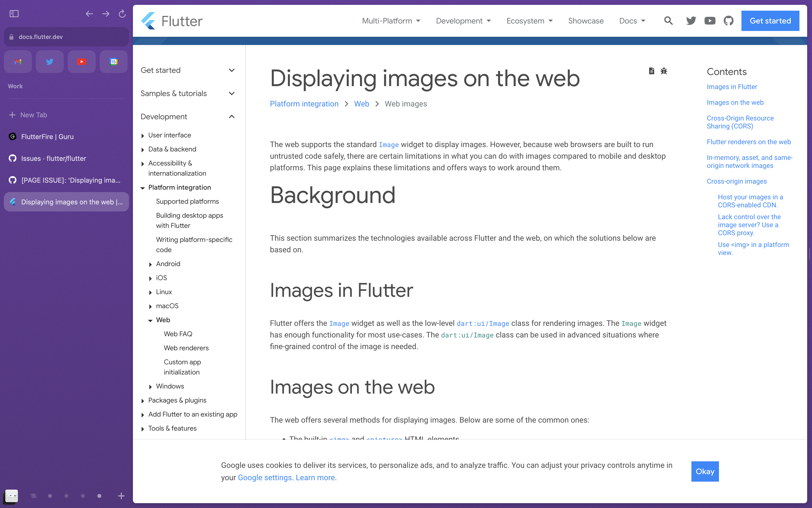Toggle the browser sidebar panel icon

14,14
